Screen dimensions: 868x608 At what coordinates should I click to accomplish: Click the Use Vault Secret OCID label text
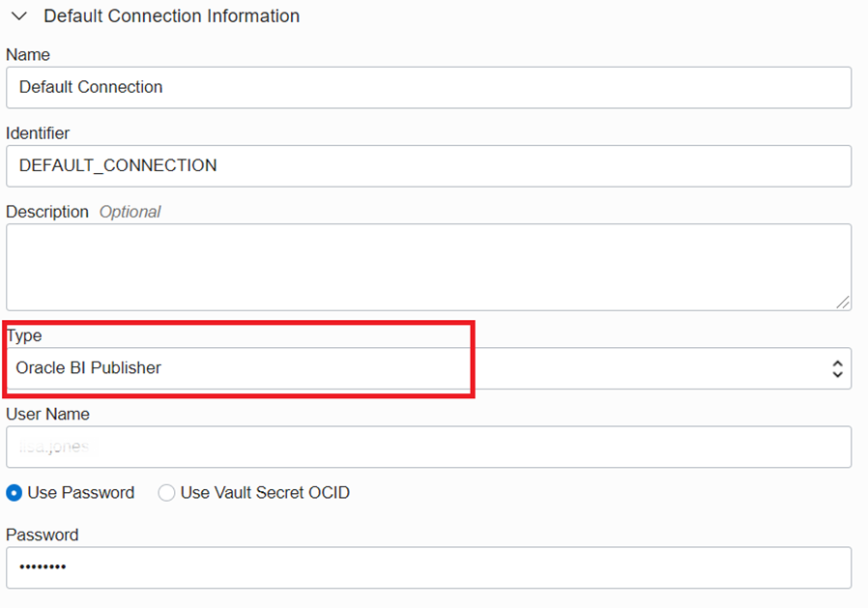(x=265, y=493)
